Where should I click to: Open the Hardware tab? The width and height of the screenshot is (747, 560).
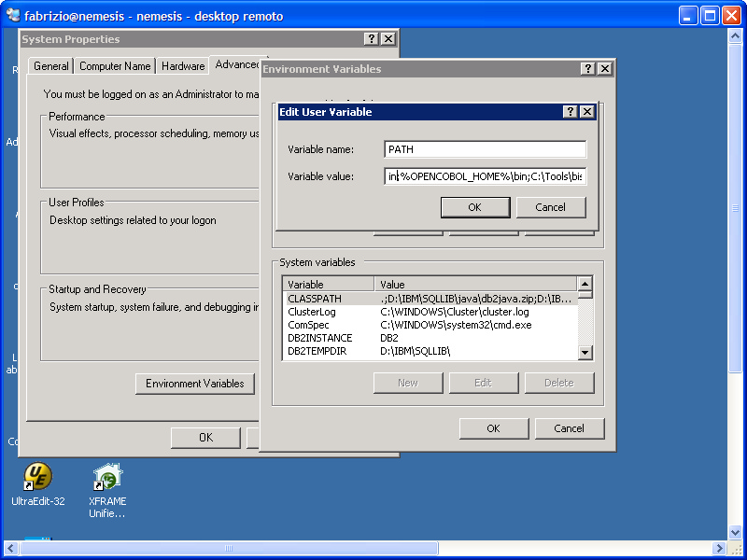183,66
